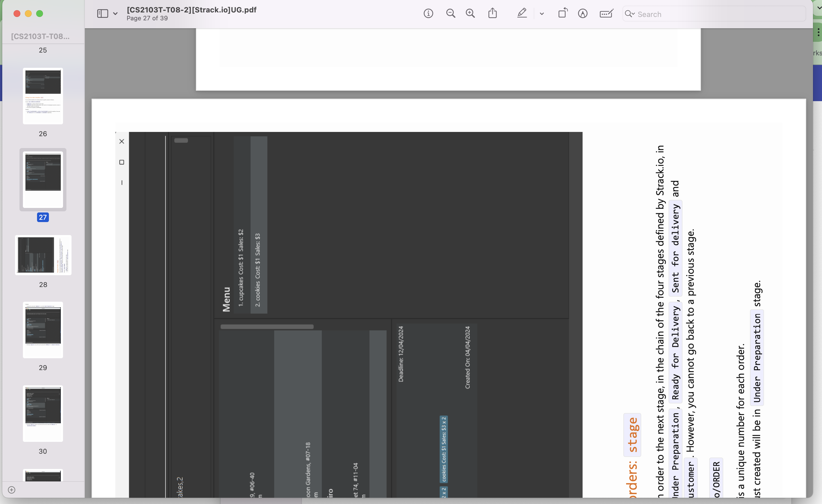Zoom in on the PDF page

point(470,14)
